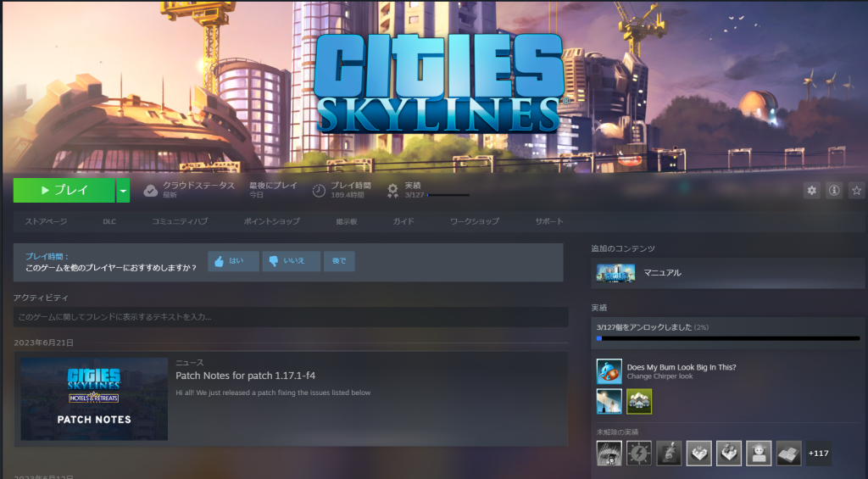Click the Chirper achievement icon
868x479 pixels.
pyautogui.click(x=609, y=371)
